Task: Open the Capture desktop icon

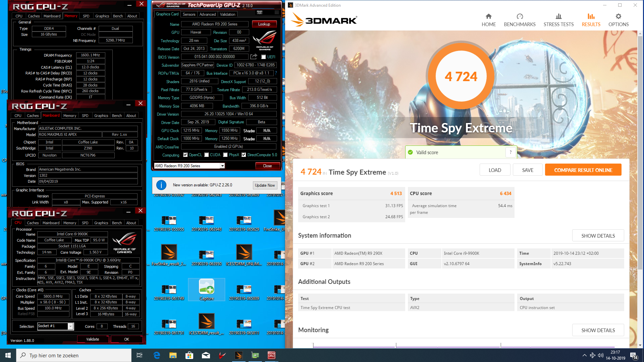Action: (207, 290)
